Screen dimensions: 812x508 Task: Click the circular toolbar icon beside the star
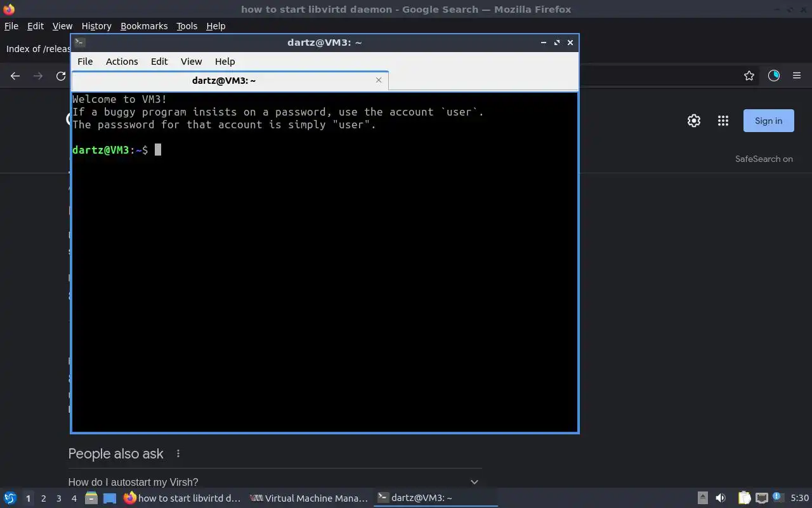[x=774, y=76]
